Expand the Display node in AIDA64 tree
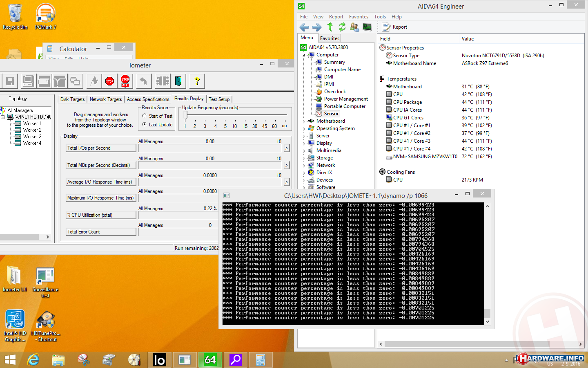The width and height of the screenshot is (588, 368). click(x=304, y=144)
